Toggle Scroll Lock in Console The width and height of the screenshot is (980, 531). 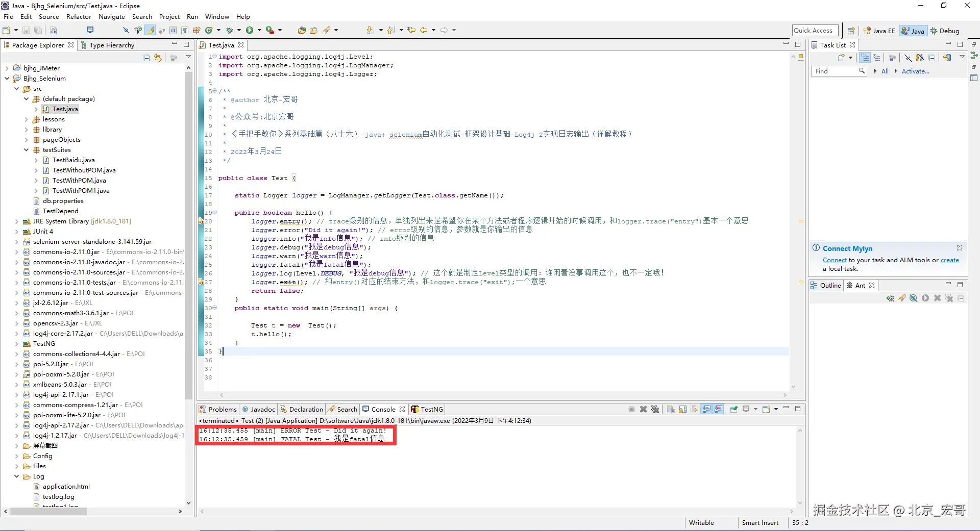[682, 409]
